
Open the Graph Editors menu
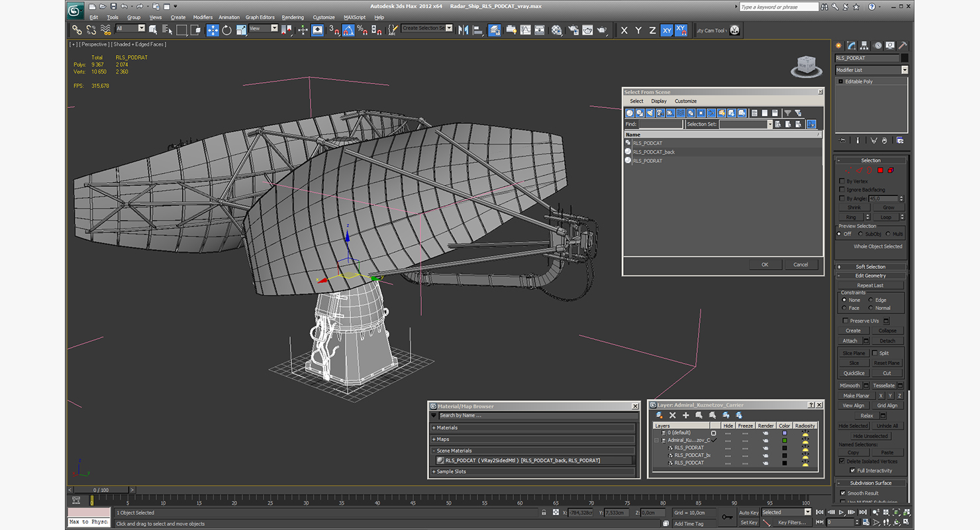coord(260,17)
